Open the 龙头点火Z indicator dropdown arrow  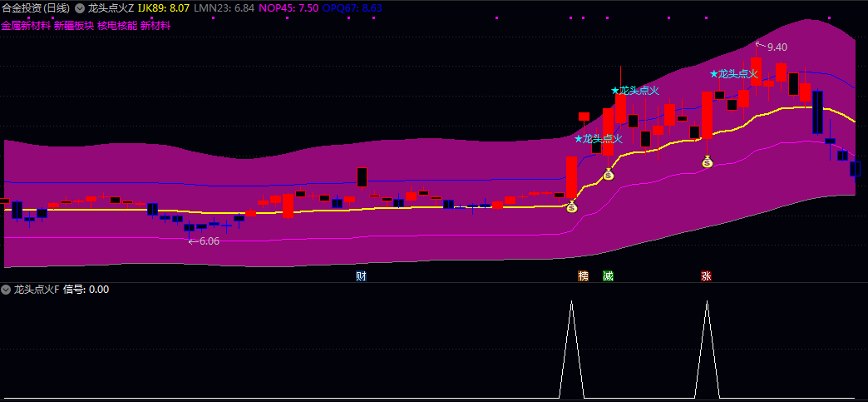(x=80, y=8)
